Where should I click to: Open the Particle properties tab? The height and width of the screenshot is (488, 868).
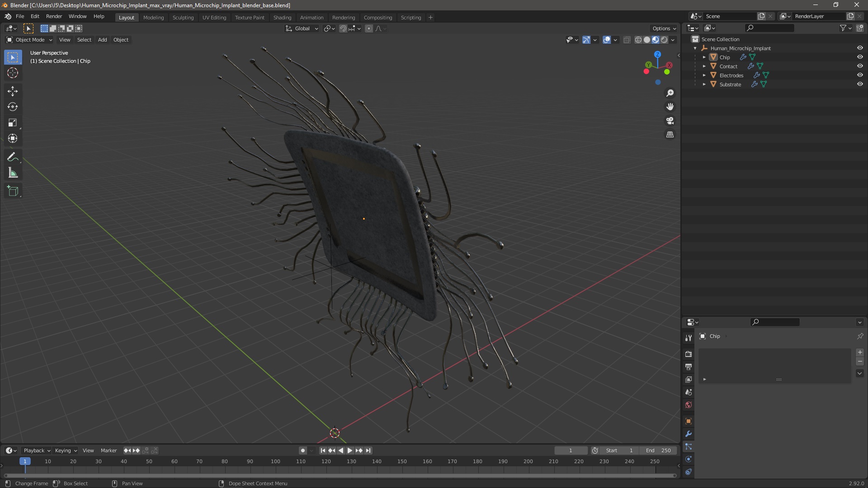(x=689, y=446)
